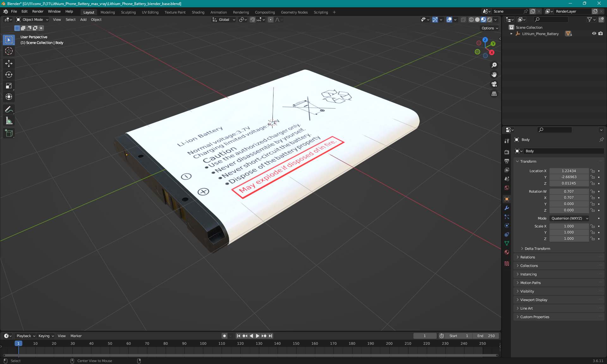607x364 pixels.
Task: Open the Modifiers wrench tab
Action: (507, 208)
